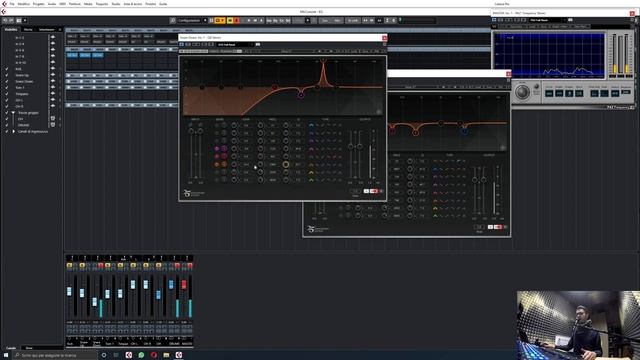Switch to the Istantanee tab
Screen dimensions: 640x360
pyautogui.click(x=47, y=29)
